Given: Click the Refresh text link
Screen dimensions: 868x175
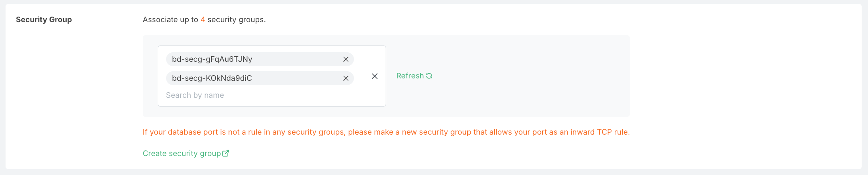Looking at the screenshot, I should (410, 76).
